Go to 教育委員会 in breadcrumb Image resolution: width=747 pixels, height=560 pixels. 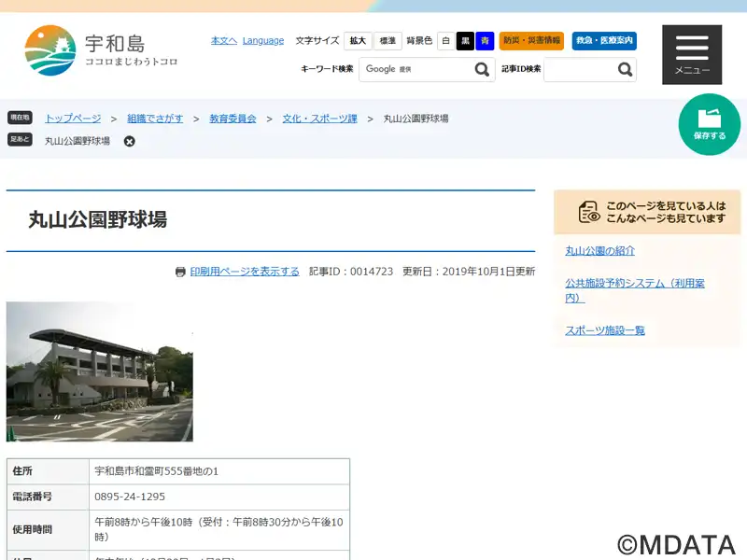233,119
